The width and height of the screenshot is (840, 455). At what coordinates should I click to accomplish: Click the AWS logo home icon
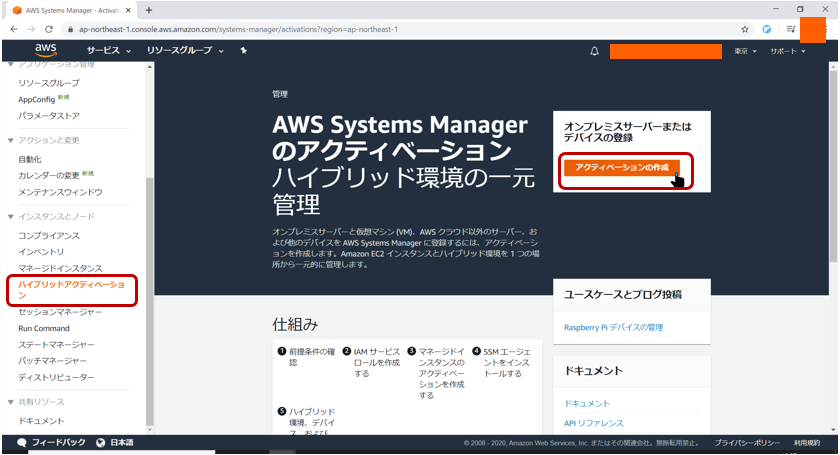click(x=46, y=50)
